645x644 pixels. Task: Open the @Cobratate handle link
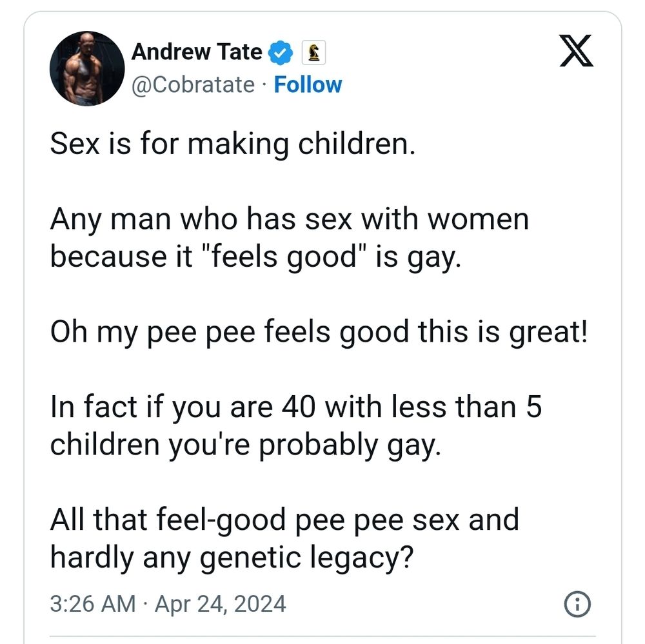tap(193, 84)
